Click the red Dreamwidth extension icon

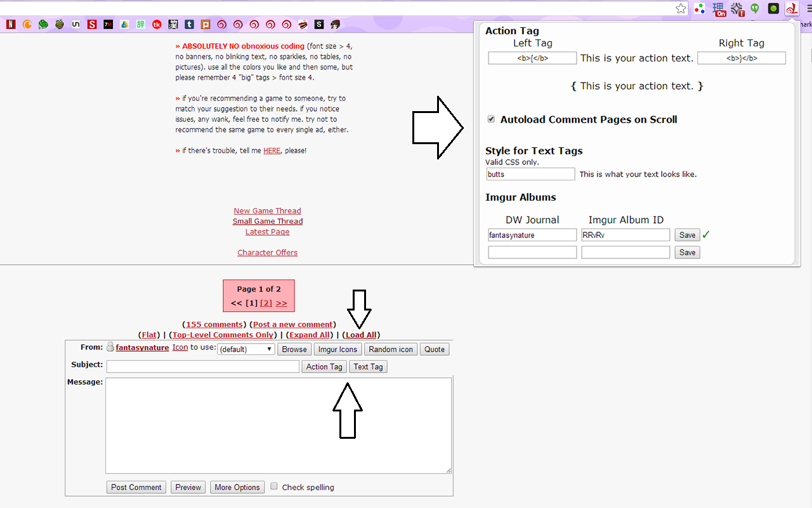click(792, 8)
